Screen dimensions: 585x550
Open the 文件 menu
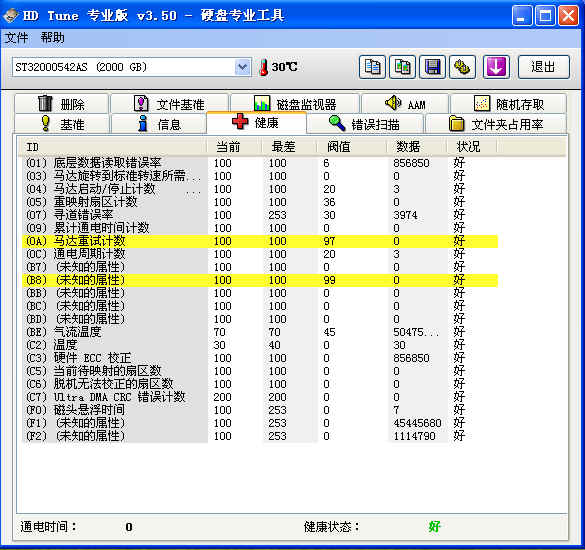pyautogui.click(x=16, y=38)
